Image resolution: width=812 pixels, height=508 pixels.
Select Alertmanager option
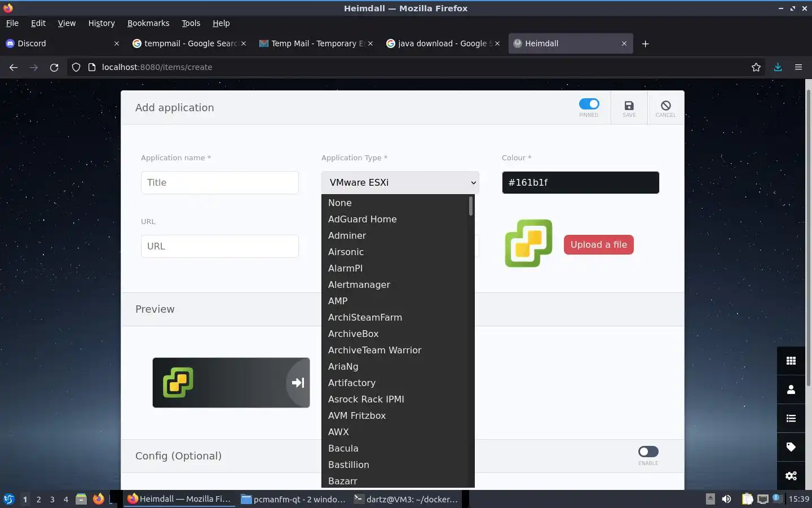pyautogui.click(x=395, y=284)
